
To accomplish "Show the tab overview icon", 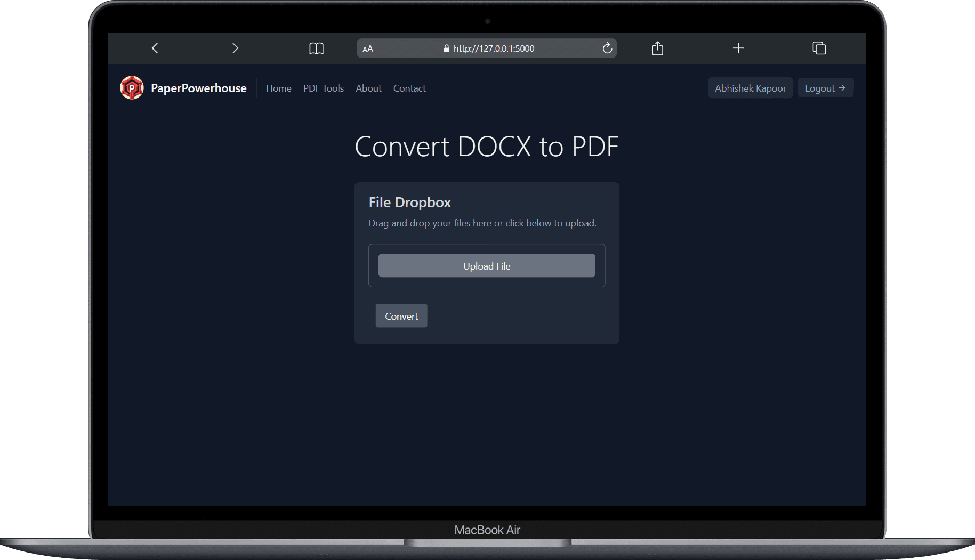I will 819,48.
